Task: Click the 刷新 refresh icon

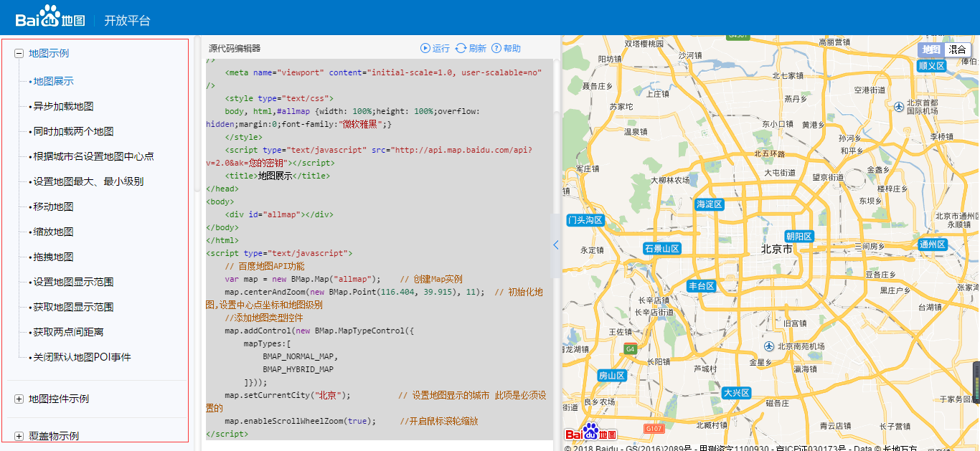Action: [x=461, y=48]
